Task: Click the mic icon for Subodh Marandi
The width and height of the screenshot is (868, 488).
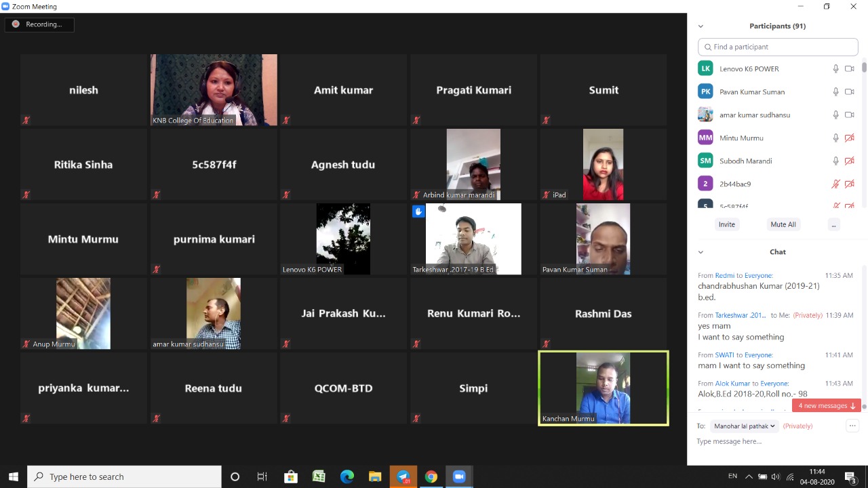Action: tap(835, 161)
